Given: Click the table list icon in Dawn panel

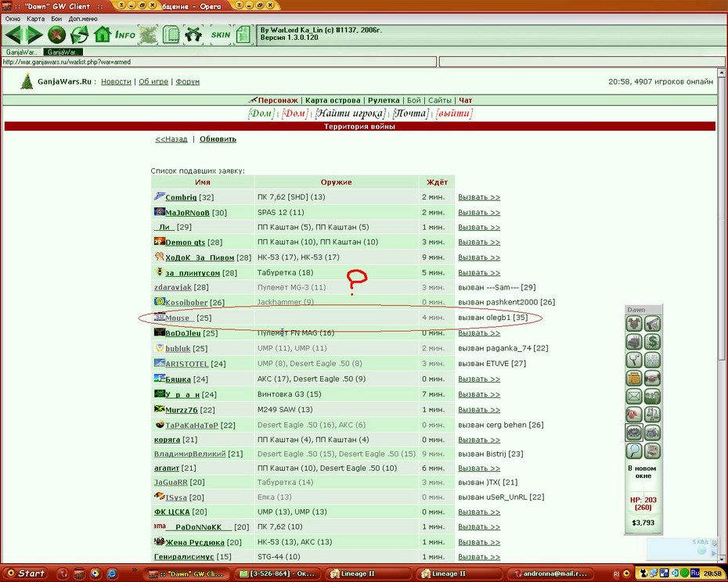Looking at the screenshot, I should click(x=652, y=360).
